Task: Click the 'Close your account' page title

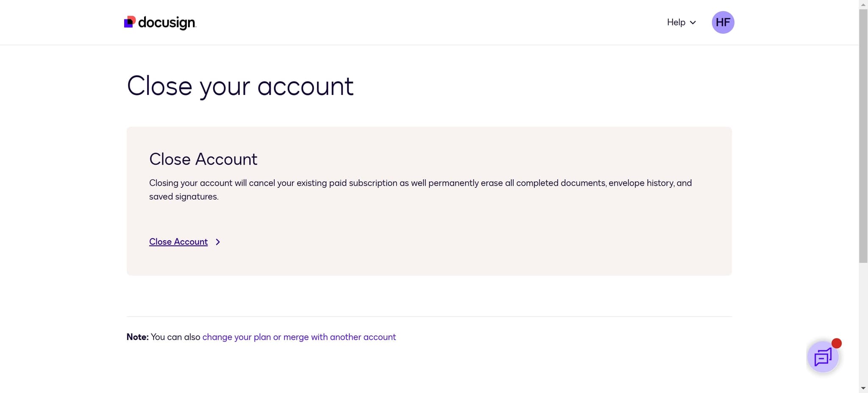Action: click(x=240, y=86)
